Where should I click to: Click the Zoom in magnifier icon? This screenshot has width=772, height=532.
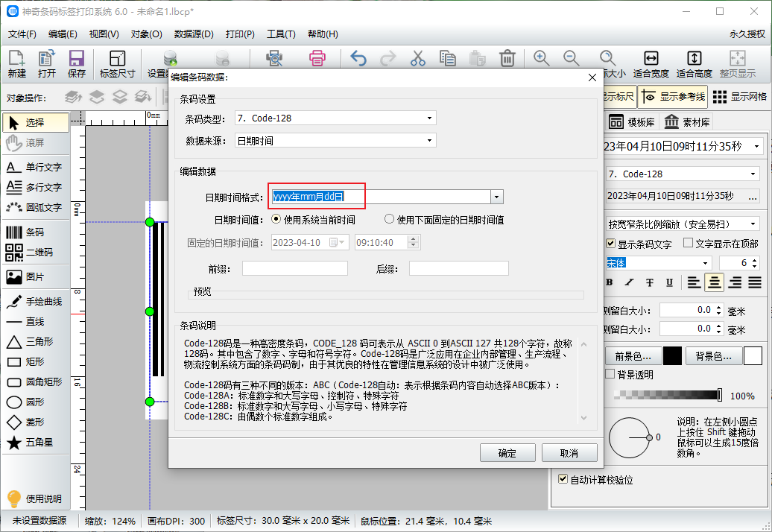coord(541,59)
